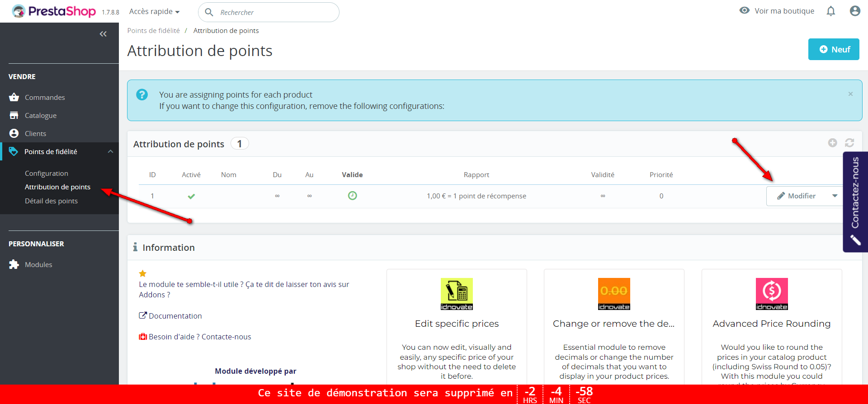
Task: Click the eye icon for Voir ma boutique
Action: tap(745, 10)
